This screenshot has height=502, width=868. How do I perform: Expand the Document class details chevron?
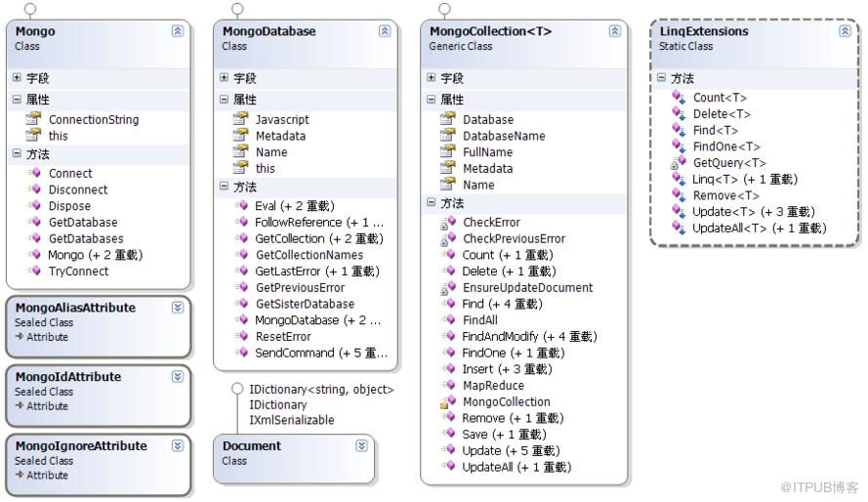tap(361, 445)
